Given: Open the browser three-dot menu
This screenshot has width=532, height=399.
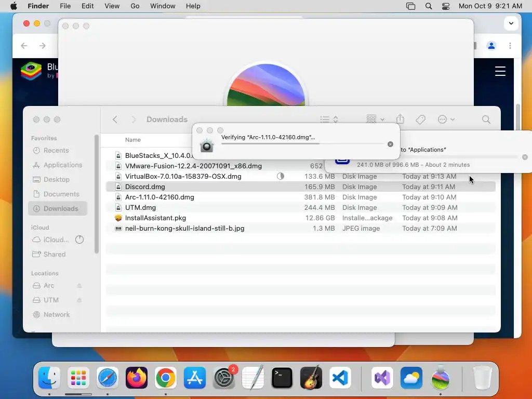Looking at the screenshot, I should pos(510,46).
